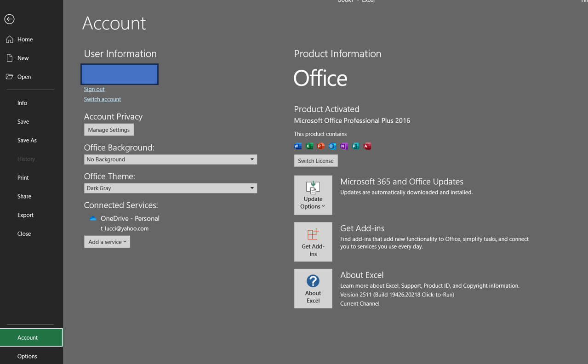Select the Account tab

pos(31,337)
